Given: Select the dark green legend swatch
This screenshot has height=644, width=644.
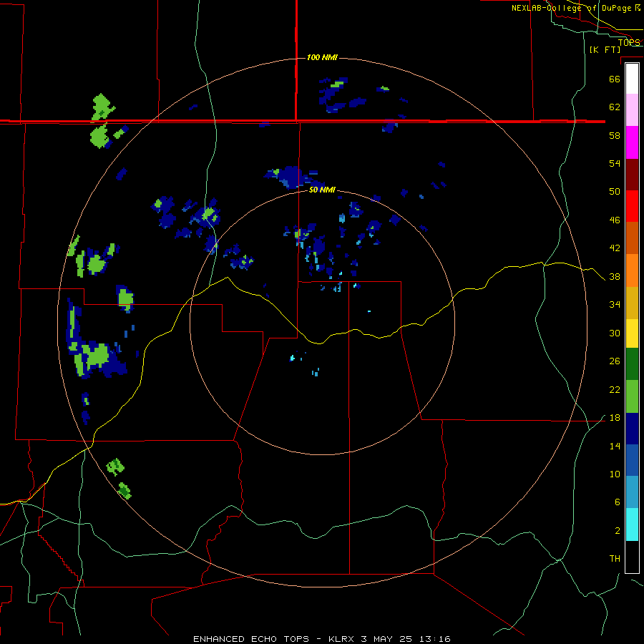Looking at the screenshot, I should [x=632, y=364].
